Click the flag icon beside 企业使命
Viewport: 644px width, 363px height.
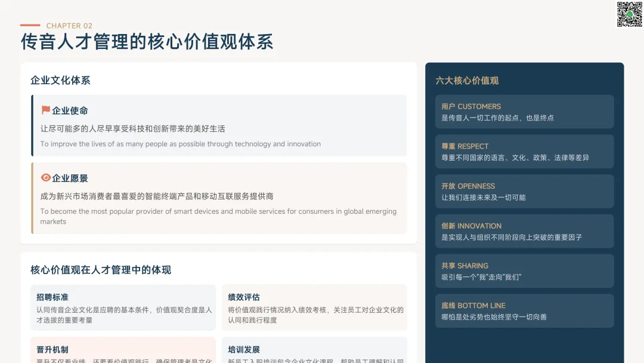point(45,110)
